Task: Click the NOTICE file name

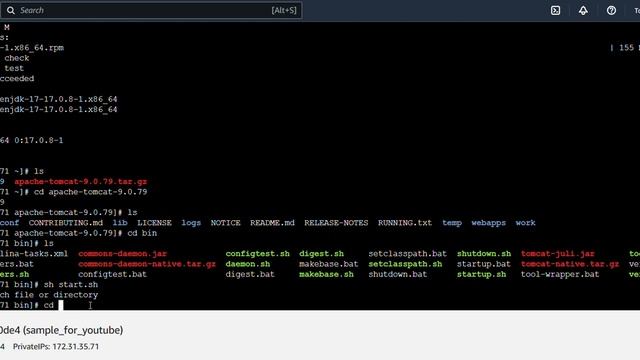Action: [225, 223]
